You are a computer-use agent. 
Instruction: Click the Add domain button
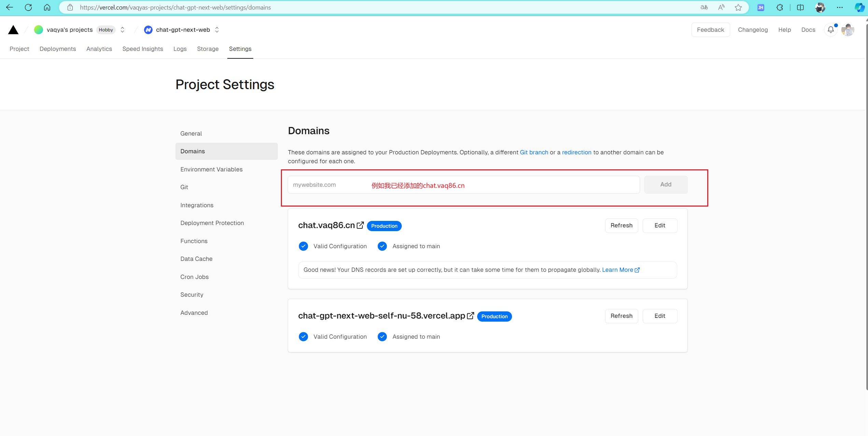666,185
